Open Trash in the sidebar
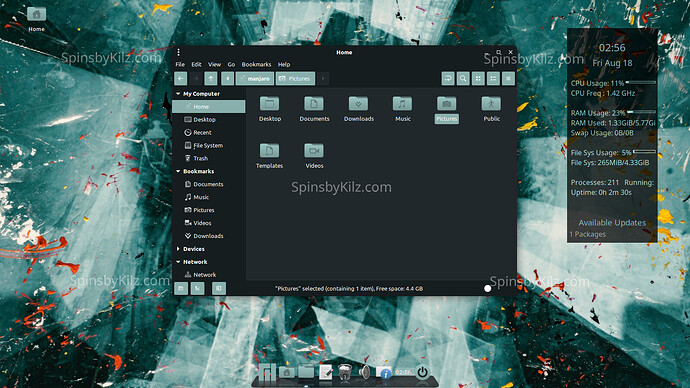The width and height of the screenshot is (690, 388). (x=209, y=158)
